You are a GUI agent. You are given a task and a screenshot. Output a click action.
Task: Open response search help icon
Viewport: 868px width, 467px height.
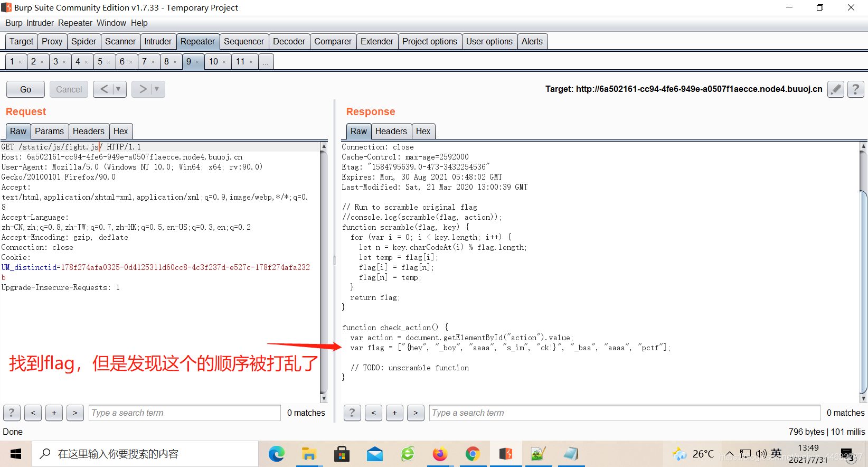[352, 413]
